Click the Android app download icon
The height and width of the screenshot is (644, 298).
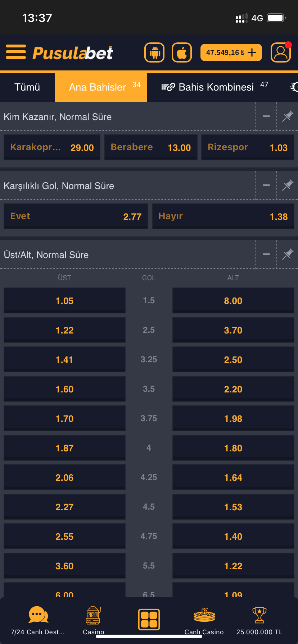point(154,52)
